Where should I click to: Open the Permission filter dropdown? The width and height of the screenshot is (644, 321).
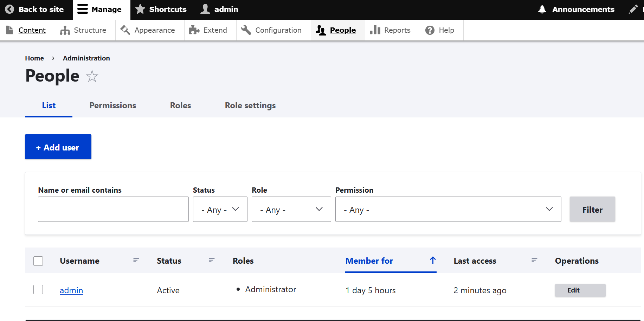click(448, 209)
